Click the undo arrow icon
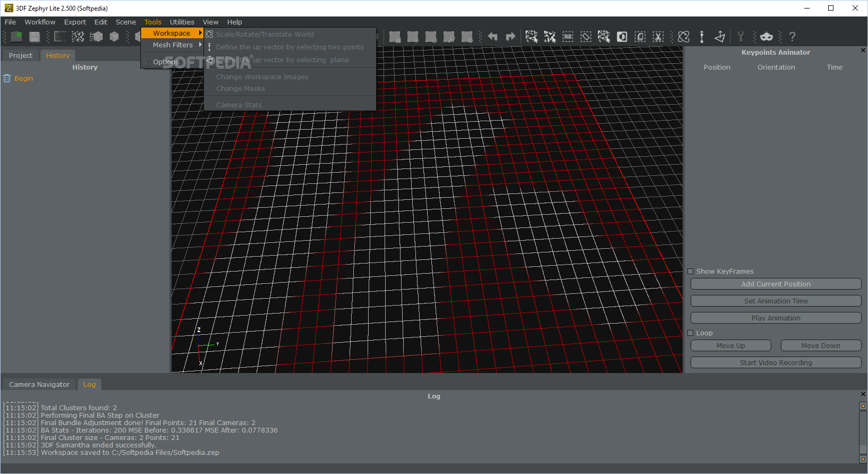868x474 pixels. coord(493,37)
